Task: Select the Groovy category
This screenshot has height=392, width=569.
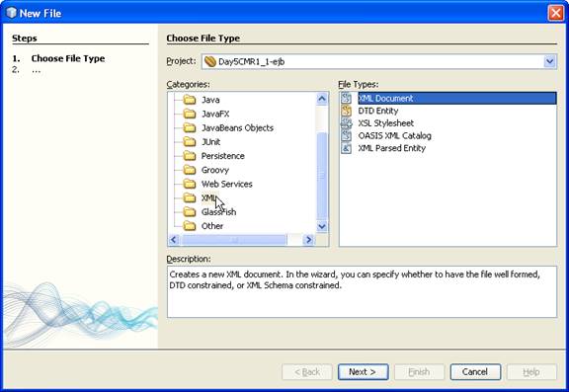Action: (215, 170)
